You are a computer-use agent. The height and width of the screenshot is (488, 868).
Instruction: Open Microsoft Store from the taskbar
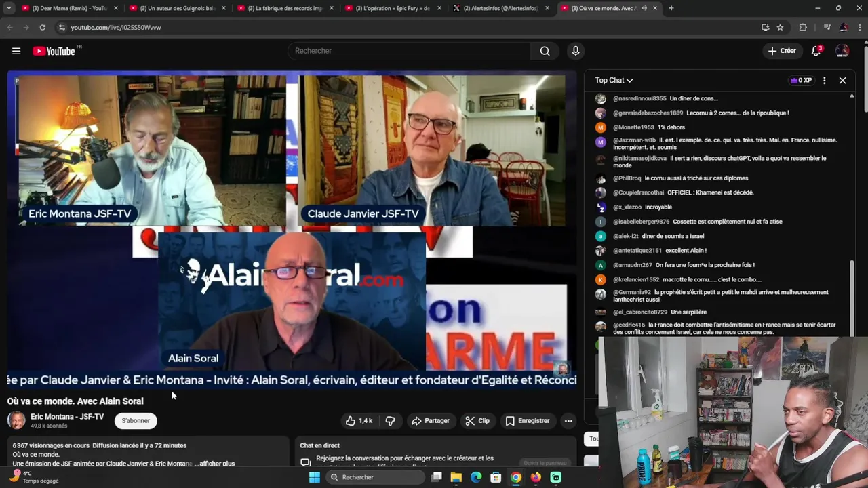click(x=496, y=477)
